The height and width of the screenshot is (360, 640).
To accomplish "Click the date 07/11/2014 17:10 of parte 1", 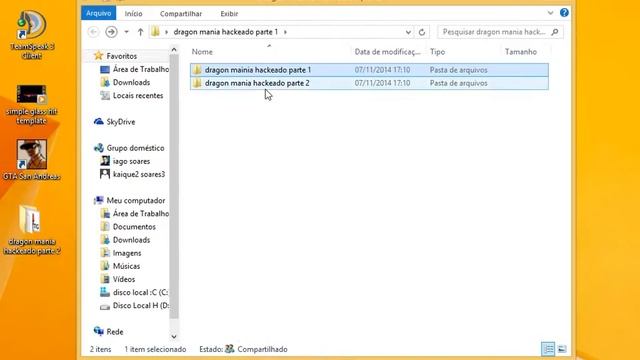I will click(x=382, y=70).
